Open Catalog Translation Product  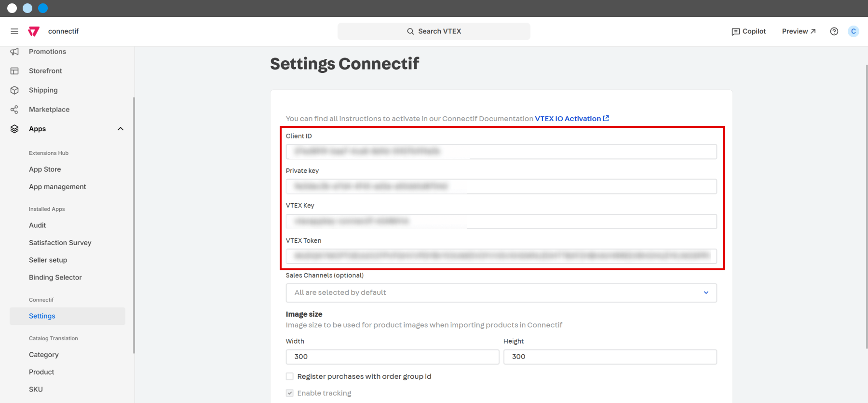[x=41, y=372]
